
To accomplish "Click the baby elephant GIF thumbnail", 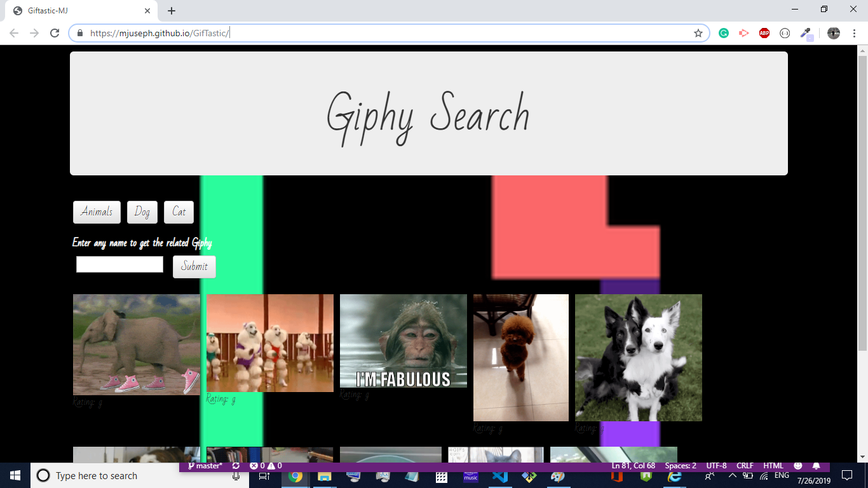I will (137, 344).
